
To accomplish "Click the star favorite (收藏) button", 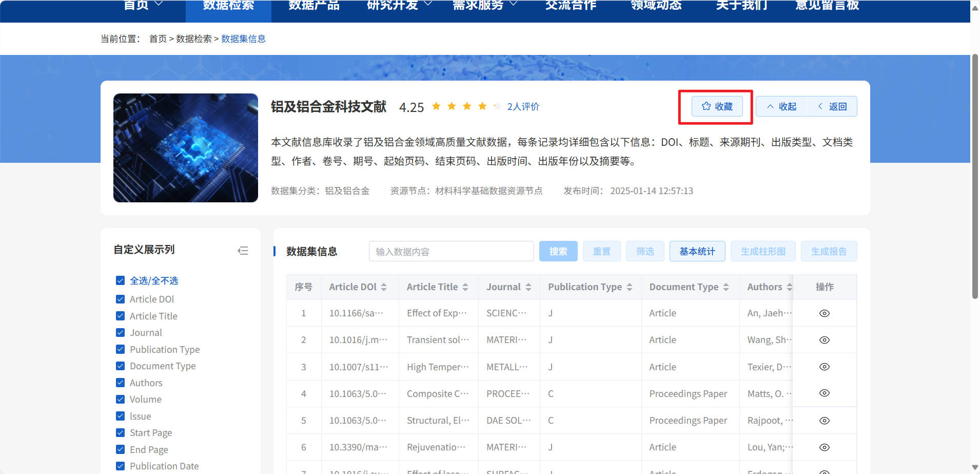I will [717, 106].
